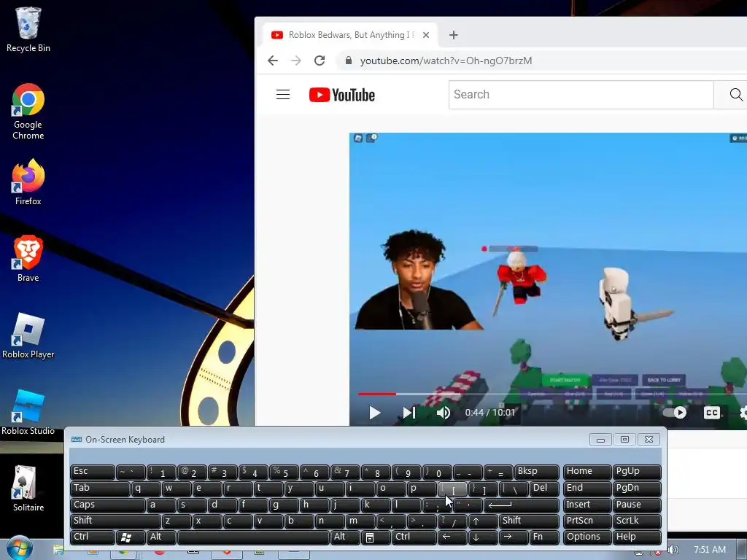Screen dimensions: 747x560
Task: Click the Bksp key
Action: [536, 472]
